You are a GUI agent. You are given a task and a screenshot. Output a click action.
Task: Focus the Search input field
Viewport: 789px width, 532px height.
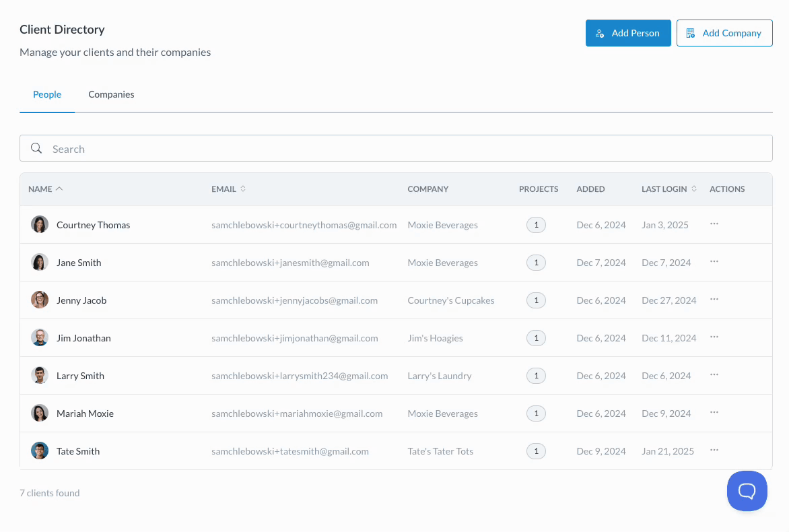pyautogui.click(x=404, y=149)
